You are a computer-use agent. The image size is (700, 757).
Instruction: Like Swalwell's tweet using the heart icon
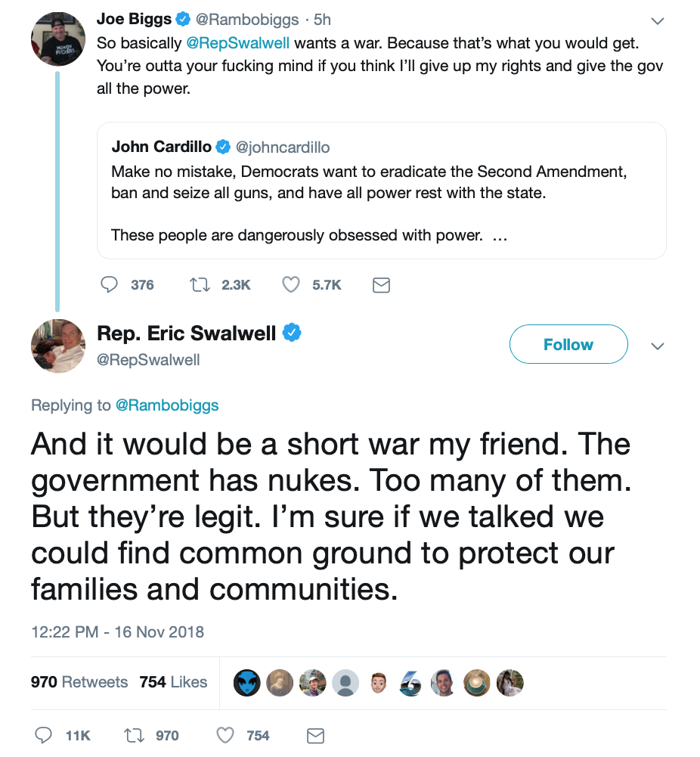point(225,735)
